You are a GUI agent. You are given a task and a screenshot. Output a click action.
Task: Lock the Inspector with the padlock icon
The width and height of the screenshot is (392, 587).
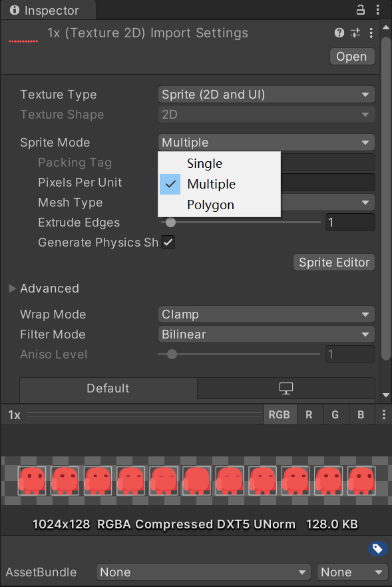coord(360,10)
